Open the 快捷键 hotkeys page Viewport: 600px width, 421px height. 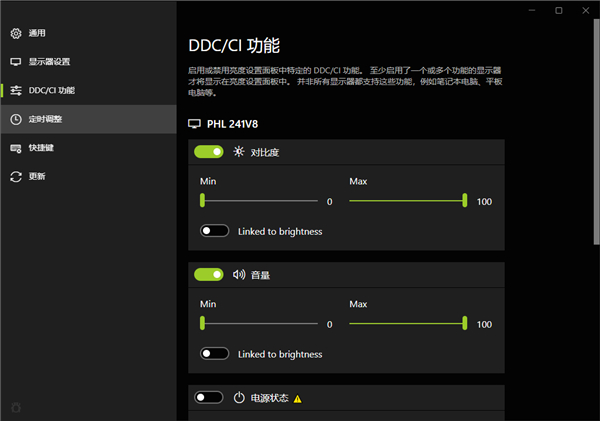pos(88,148)
